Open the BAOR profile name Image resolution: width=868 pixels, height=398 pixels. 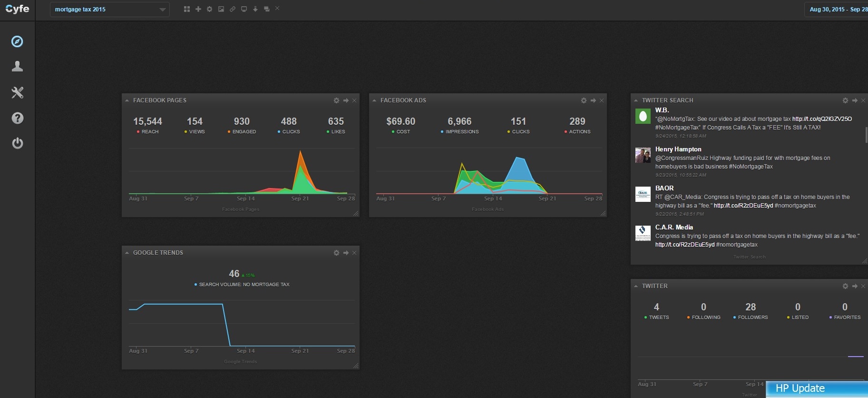pos(664,189)
